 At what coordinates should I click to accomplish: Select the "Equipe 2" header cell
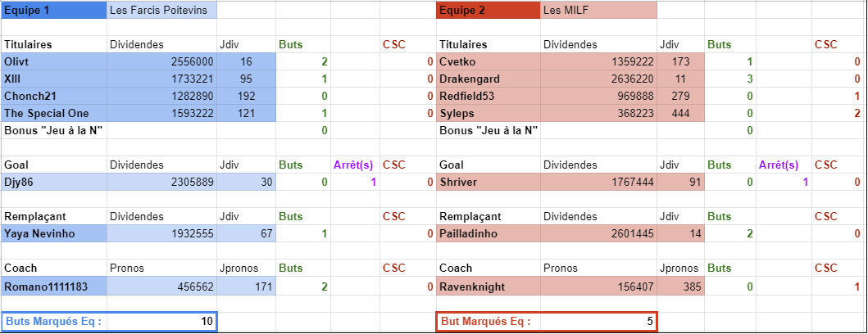point(488,11)
